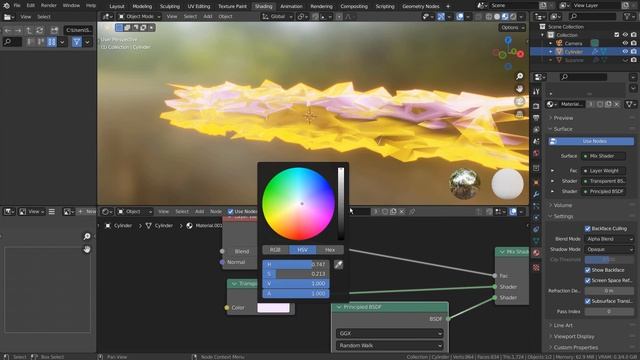Open the Object Mode dropdown
This screenshot has width=640, height=360.
pos(139,17)
